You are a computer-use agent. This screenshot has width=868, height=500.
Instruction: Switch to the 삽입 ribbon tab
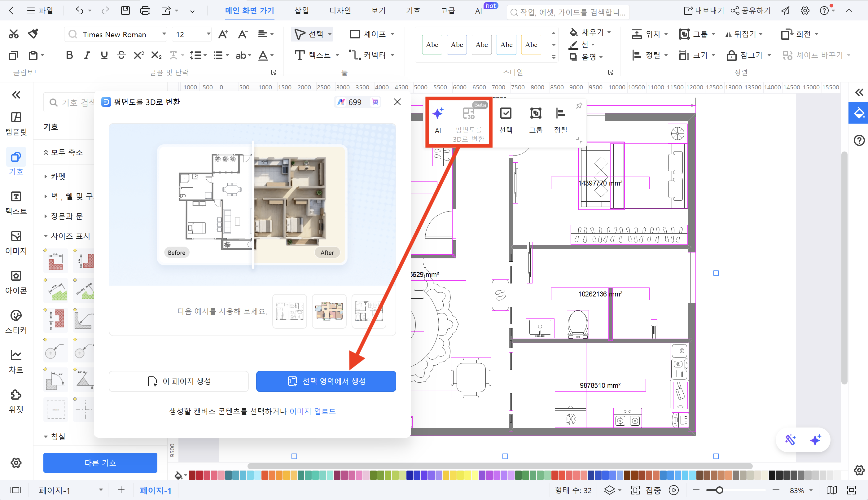[301, 10]
